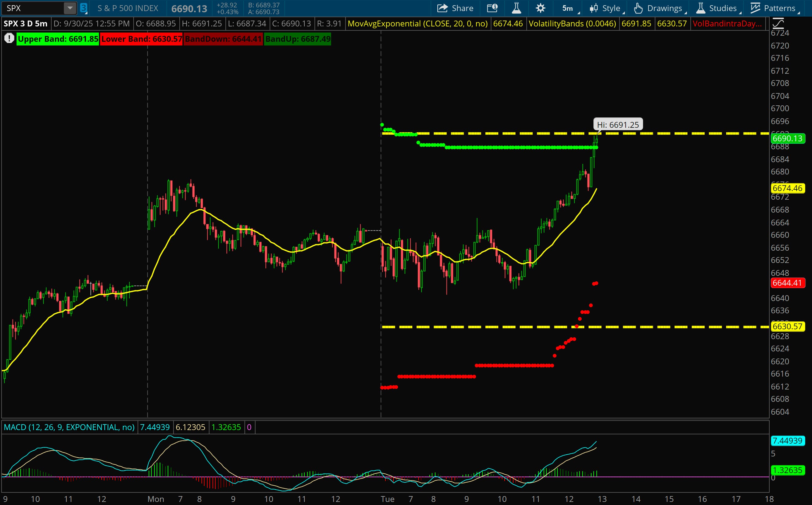Open the chart info card icon
Screen dimensions: 812x505
click(x=493, y=8)
